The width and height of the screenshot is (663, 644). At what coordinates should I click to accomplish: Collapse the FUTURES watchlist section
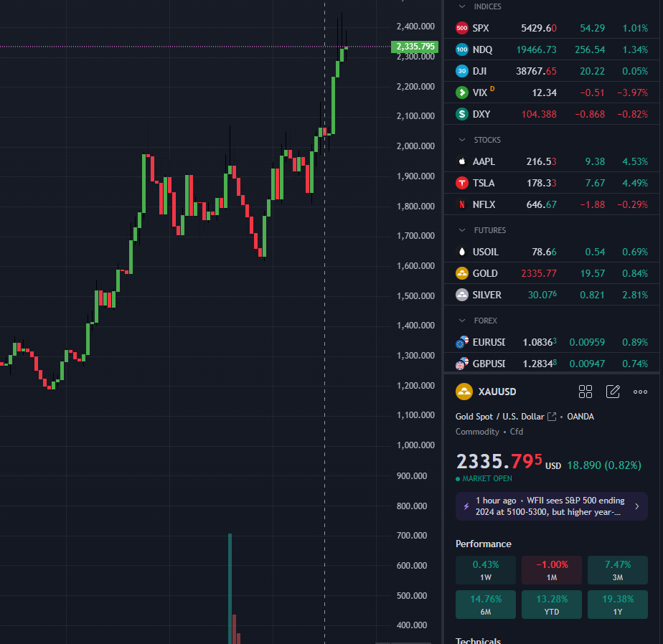(x=461, y=230)
